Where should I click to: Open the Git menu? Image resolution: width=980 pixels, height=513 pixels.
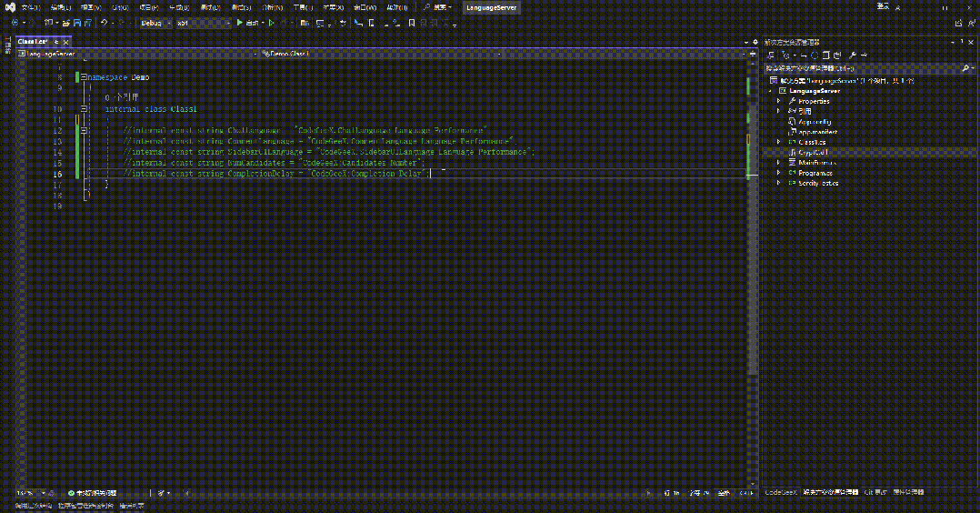(x=120, y=7)
